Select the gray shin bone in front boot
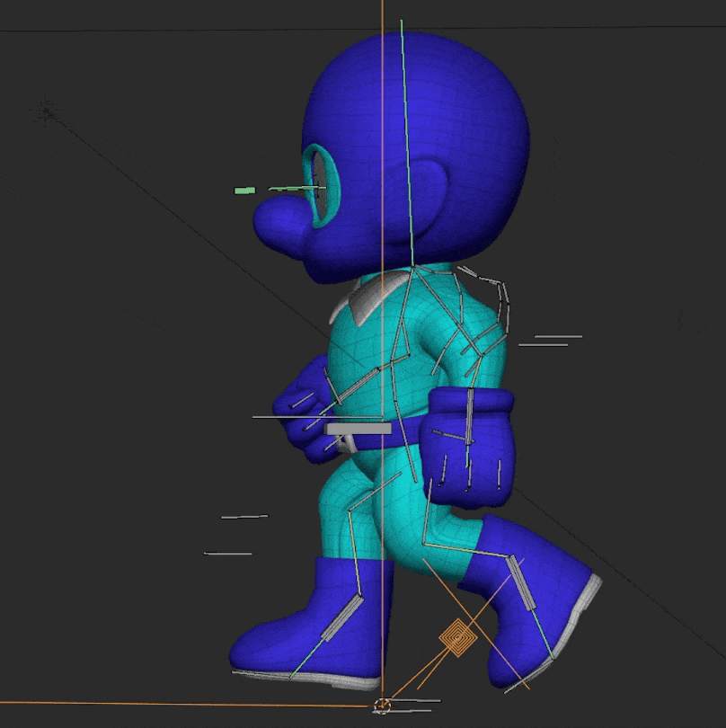The height and width of the screenshot is (728, 726). tap(342, 618)
